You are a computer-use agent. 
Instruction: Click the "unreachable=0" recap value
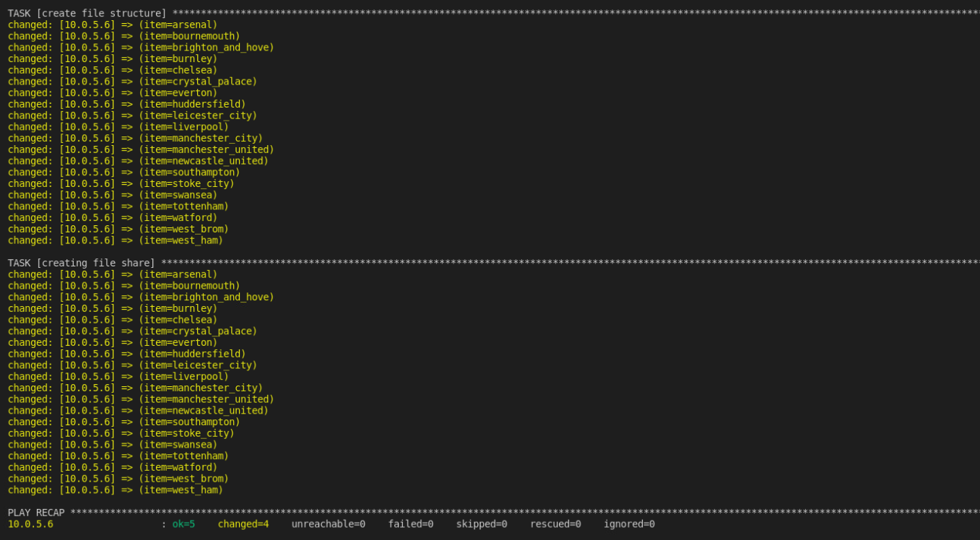[329, 524]
